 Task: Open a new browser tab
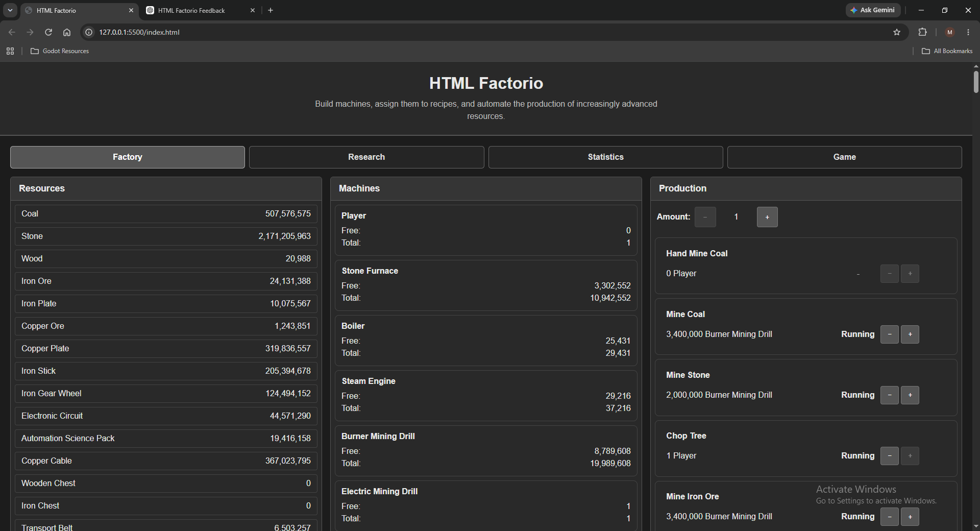pos(271,10)
